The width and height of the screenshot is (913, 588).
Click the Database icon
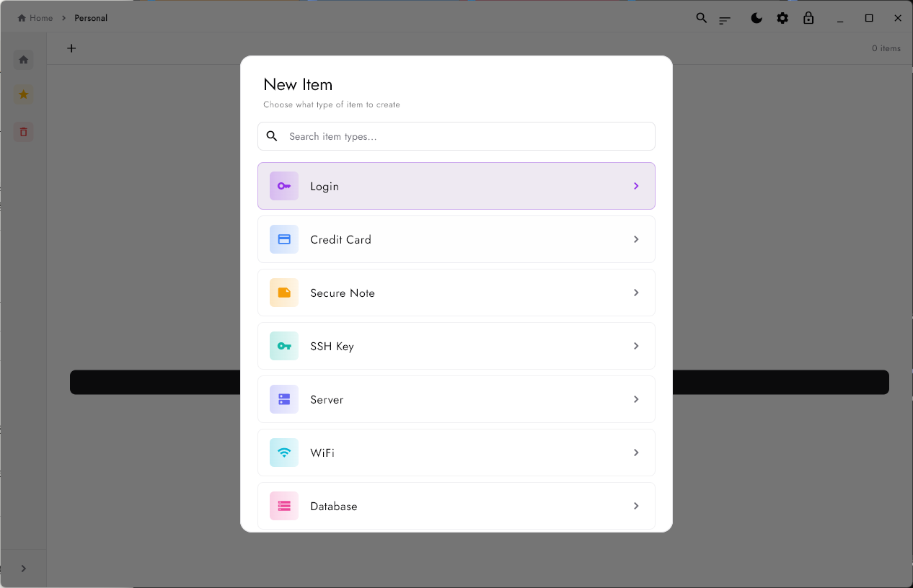click(284, 506)
